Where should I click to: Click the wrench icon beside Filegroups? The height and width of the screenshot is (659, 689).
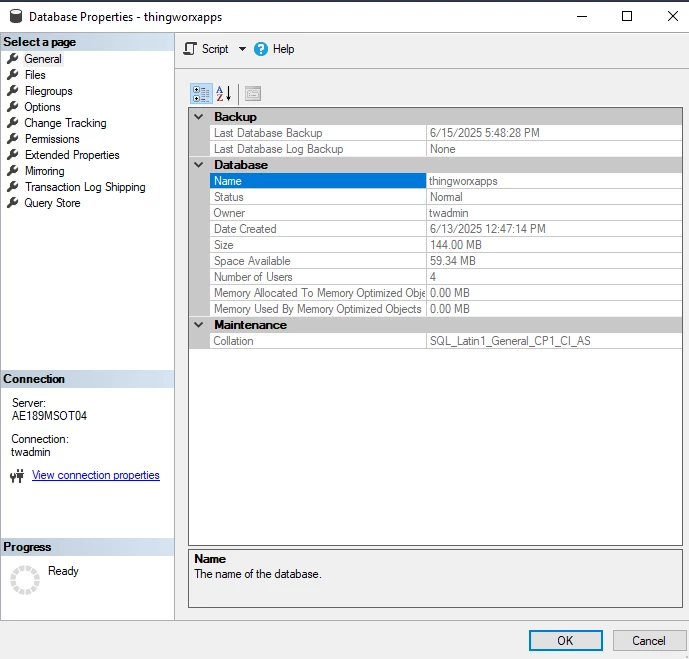[13, 91]
